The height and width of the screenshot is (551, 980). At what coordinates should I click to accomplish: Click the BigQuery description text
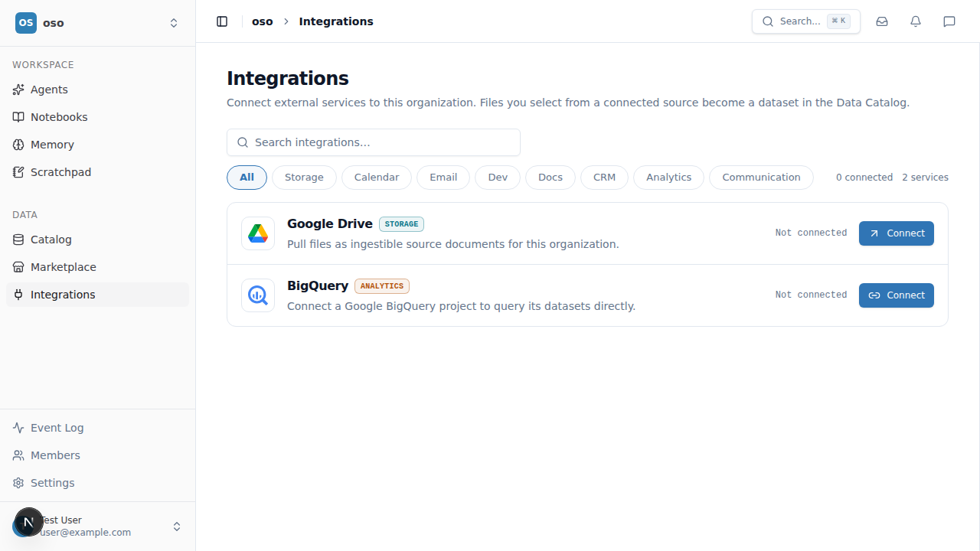tap(461, 306)
